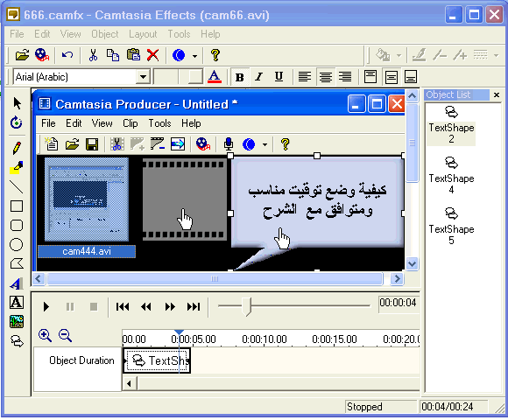Click the Undo arrow icon
Viewport: 508px width, 420px height.
67,55
